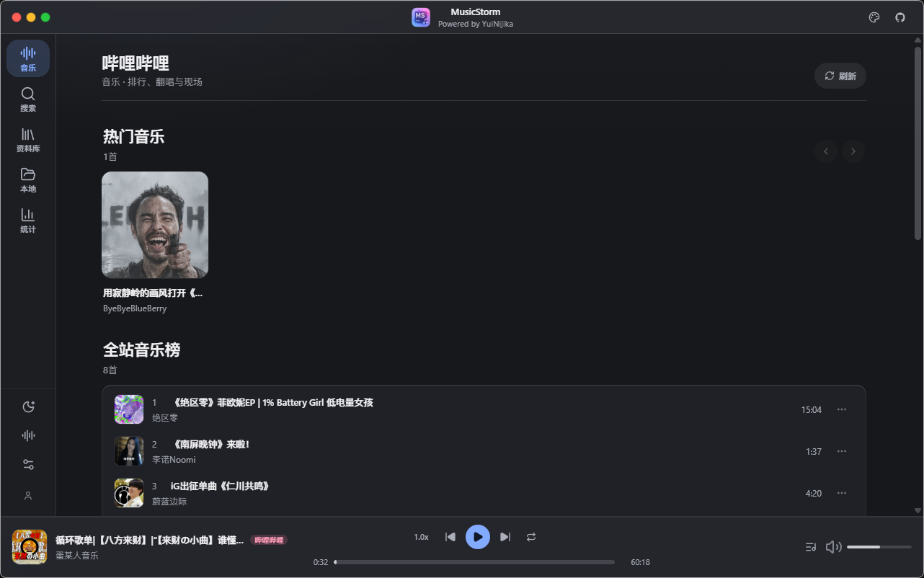The image size is (924, 578).
Task: Mute the volume speaker icon
Action: point(833,547)
